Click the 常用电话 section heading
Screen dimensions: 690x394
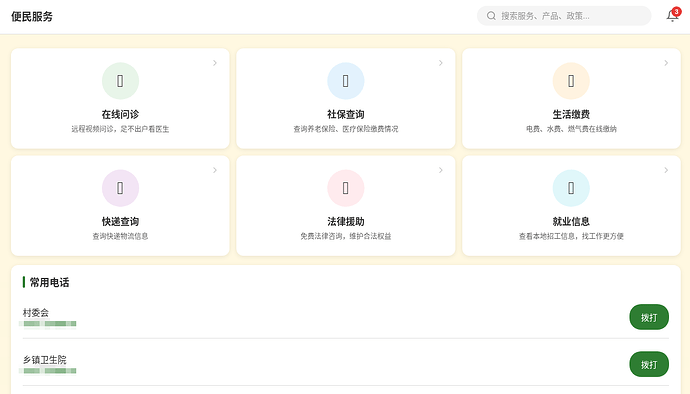tap(49, 282)
